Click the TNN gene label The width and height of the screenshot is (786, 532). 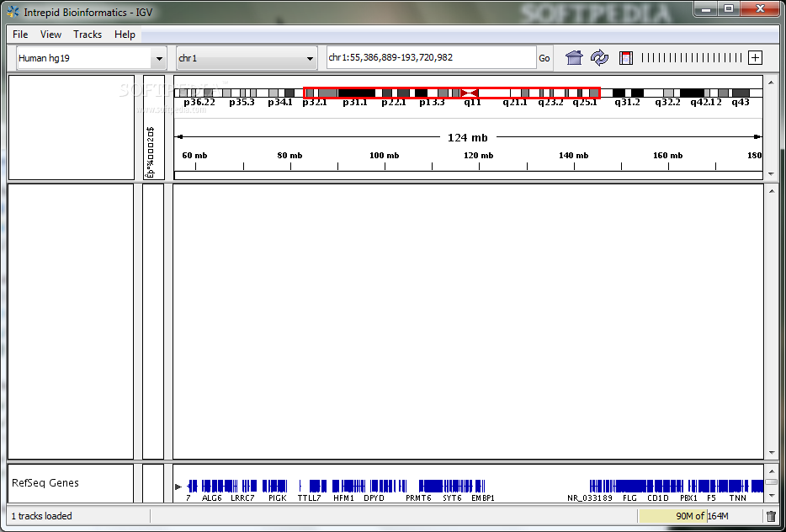point(738,498)
